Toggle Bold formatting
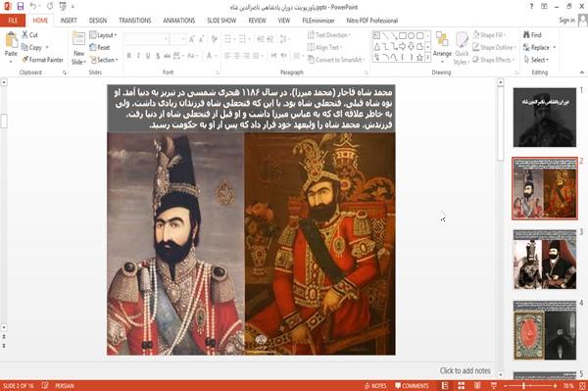The image size is (588, 391). pyautogui.click(x=129, y=56)
